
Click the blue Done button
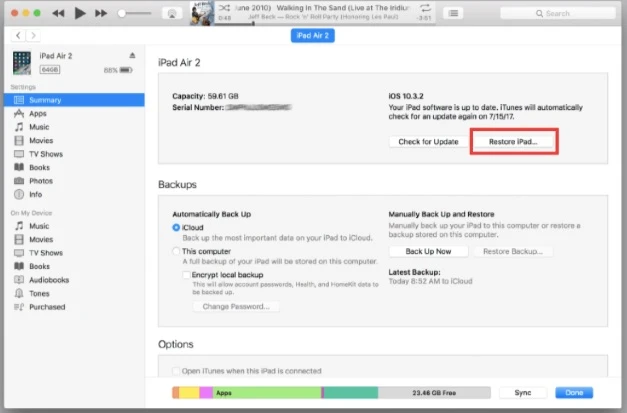(x=574, y=393)
